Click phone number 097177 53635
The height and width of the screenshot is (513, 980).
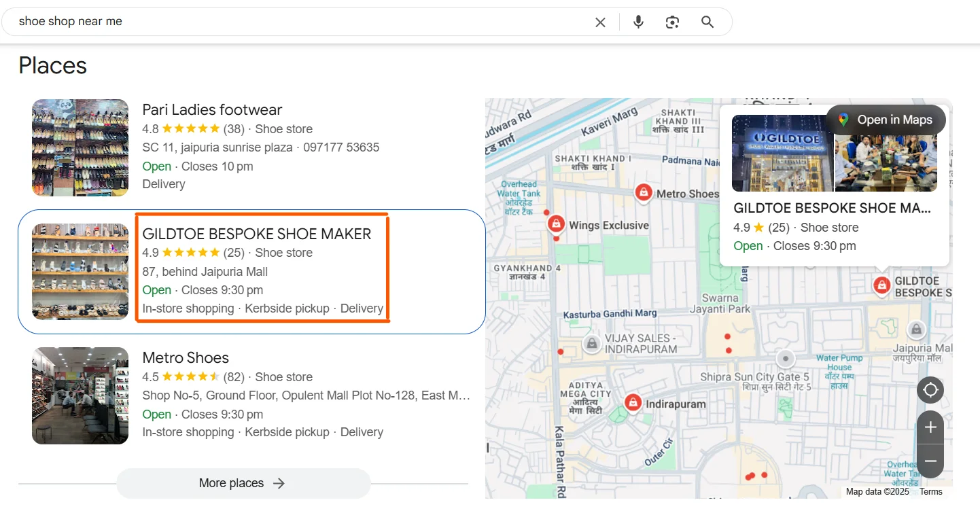pyautogui.click(x=341, y=147)
